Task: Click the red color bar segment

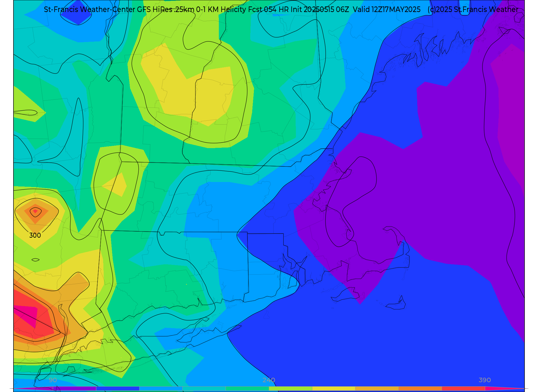Action: 463,389
